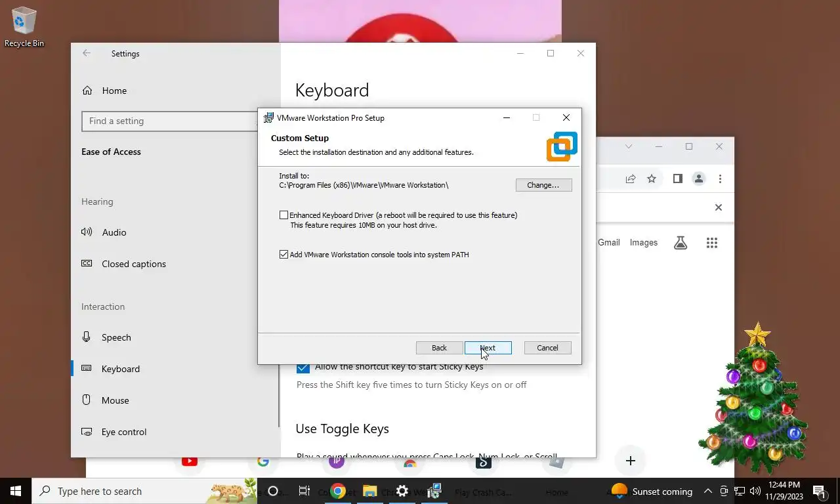Cancel the VMware Workstation Pro setup
The image size is (840, 504).
point(547,348)
